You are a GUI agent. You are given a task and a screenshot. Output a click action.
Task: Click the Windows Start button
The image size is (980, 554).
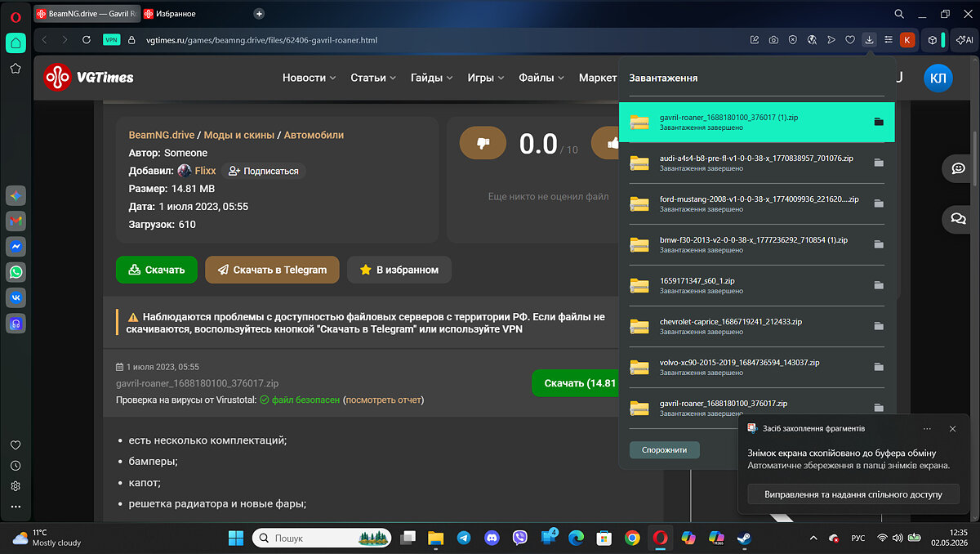[236, 538]
